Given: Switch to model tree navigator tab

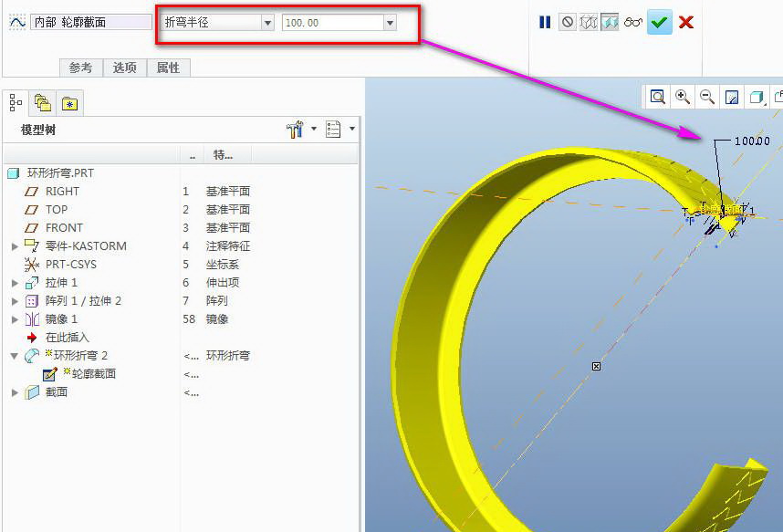Looking at the screenshot, I should tap(16, 103).
